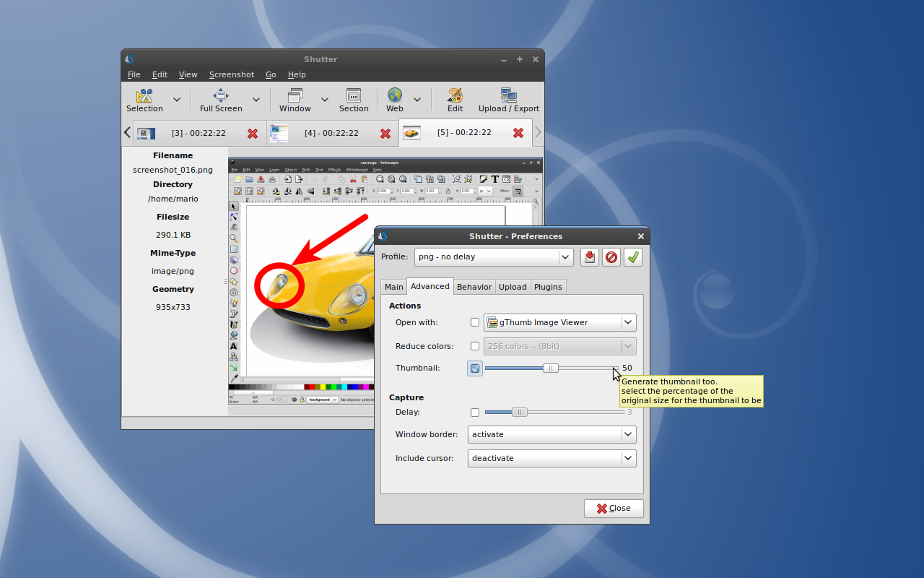The image size is (924, 578).
Task: Apply profile with green checkmark icon
Action: (x=633, y=257)
